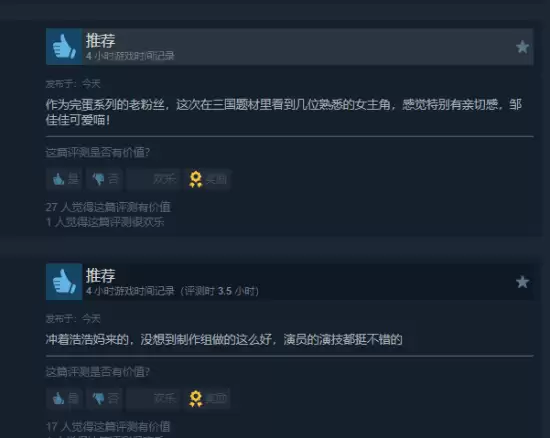The image size is (550, 438).
Task: Click the '1 人觉得这篇评测很欢乐' line
Action: (x=105, y=222)
